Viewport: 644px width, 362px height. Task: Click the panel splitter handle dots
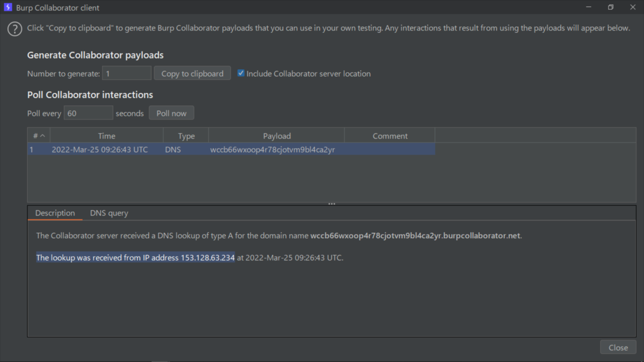[332, 204]
